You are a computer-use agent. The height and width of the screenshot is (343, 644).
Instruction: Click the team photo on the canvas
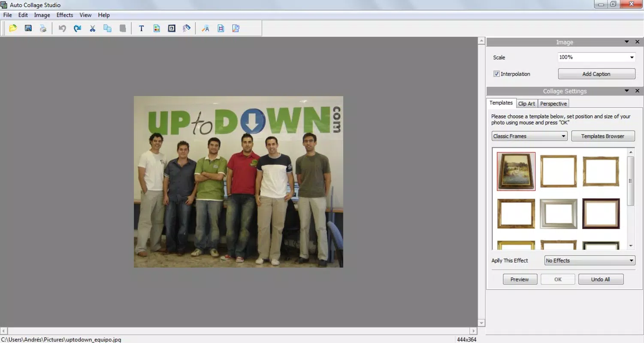239,182
